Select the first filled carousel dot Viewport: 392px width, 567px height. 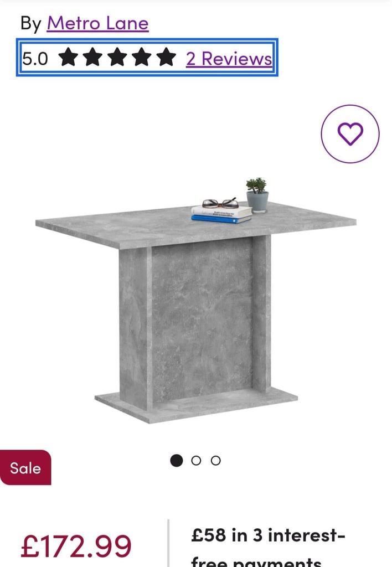pos(177,460)
